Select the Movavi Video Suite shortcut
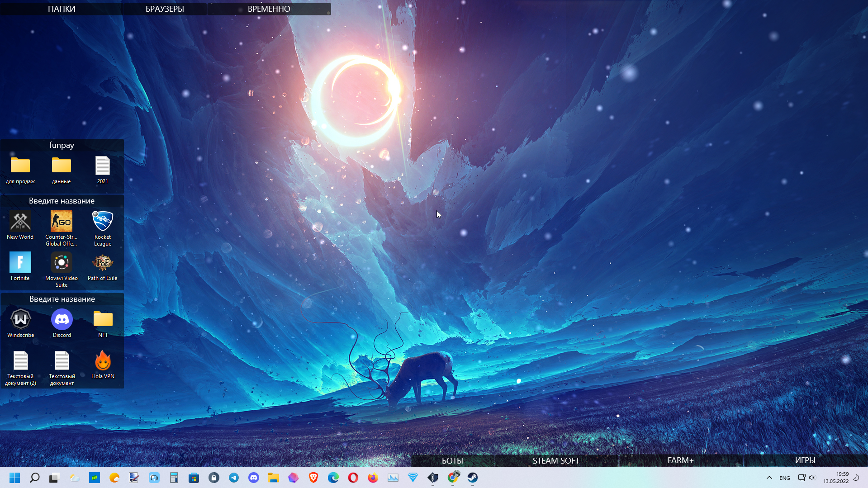 pyautogui.click(x=62, y=270)
